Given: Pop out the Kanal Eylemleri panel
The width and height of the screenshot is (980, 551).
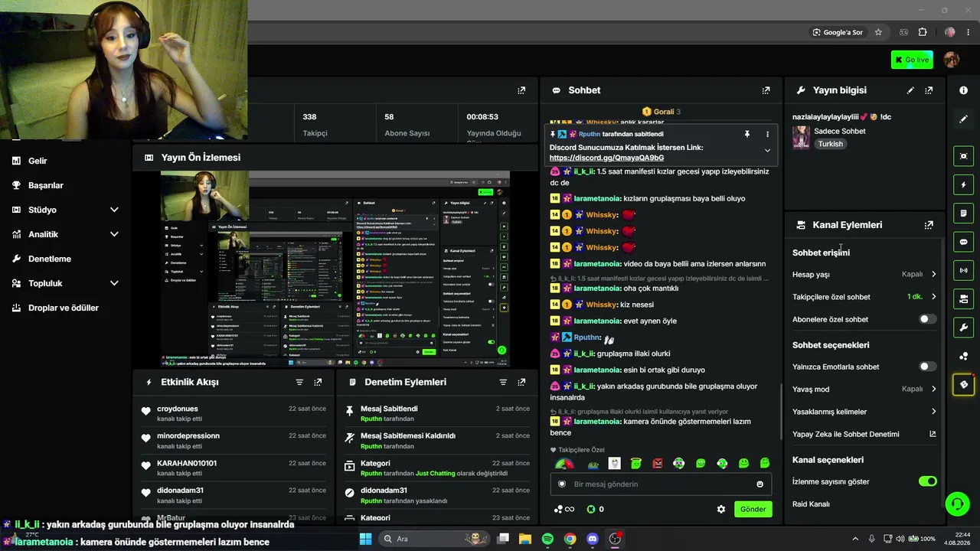Looking at the screenshot, I should pyautogui.click(x=929, y=225).
